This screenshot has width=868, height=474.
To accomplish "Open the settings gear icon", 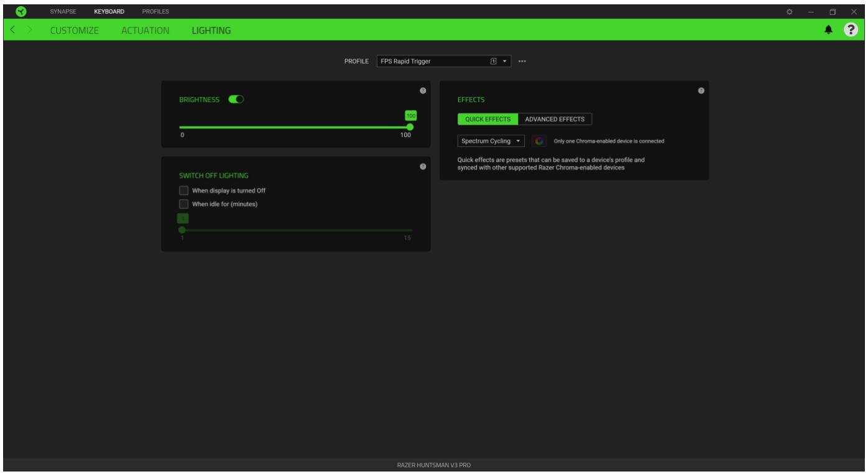I will coord(789,12).
